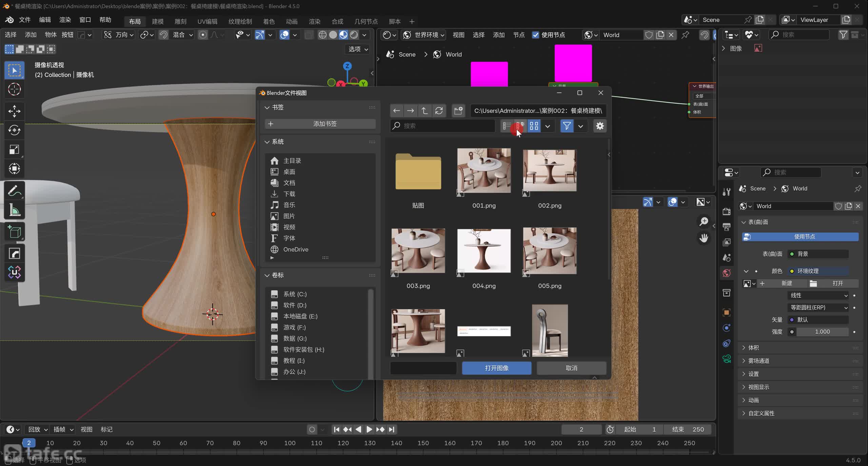Click the Add Cube tool icon

pos(14,232)
